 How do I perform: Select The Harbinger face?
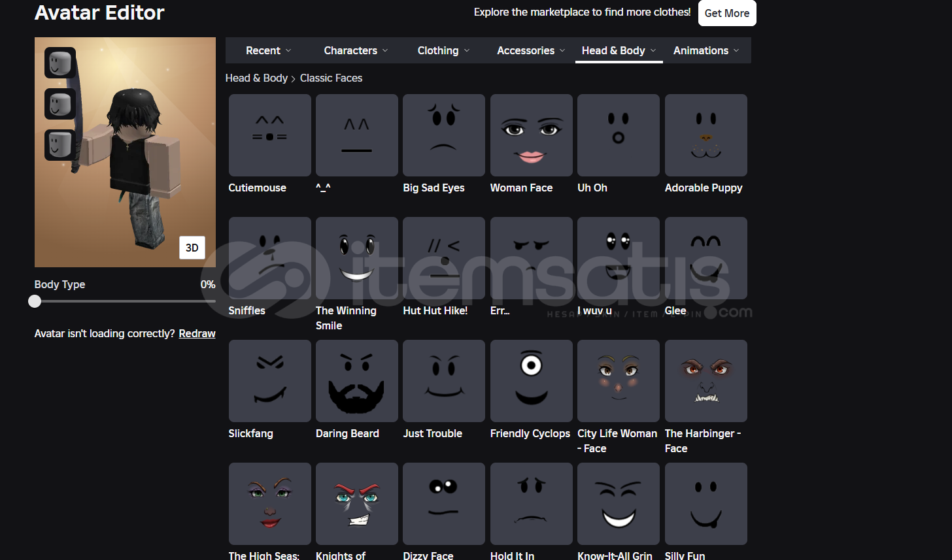click(705, 381)
